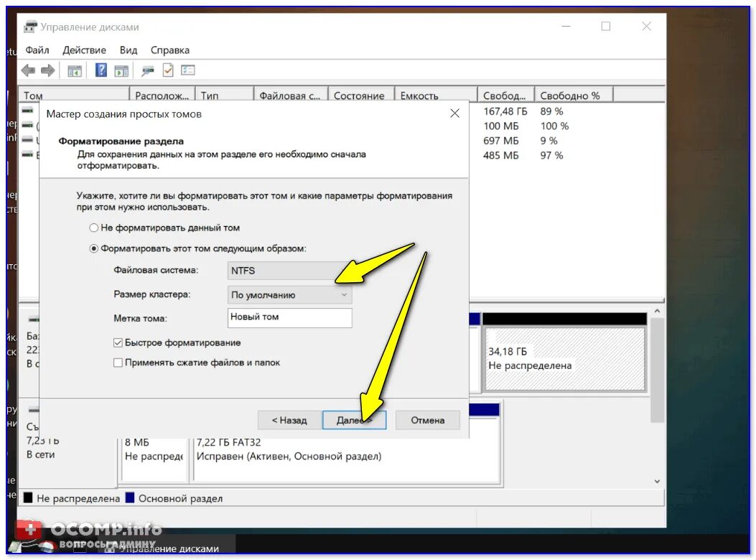The height and width of the screenshot is (560, 756).
Task: Open the Файл menu
Action: [x=37, y=50]
